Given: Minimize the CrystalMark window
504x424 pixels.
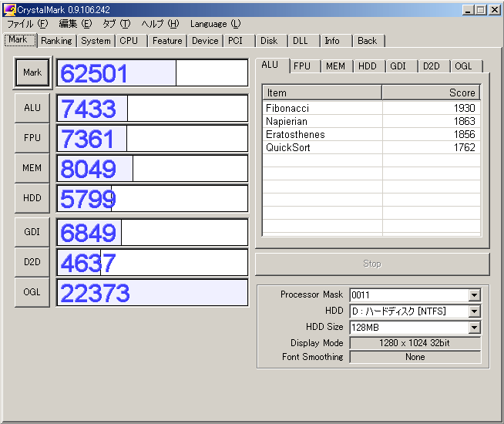Looking at the screenshot, I should (468, 10).
